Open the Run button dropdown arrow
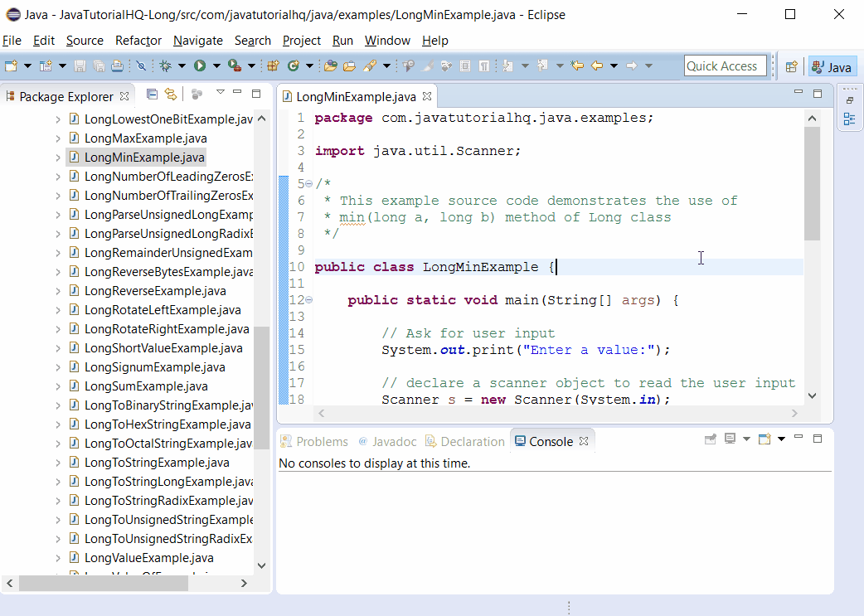This screenshot has width=864, height=616. (217, 64)
